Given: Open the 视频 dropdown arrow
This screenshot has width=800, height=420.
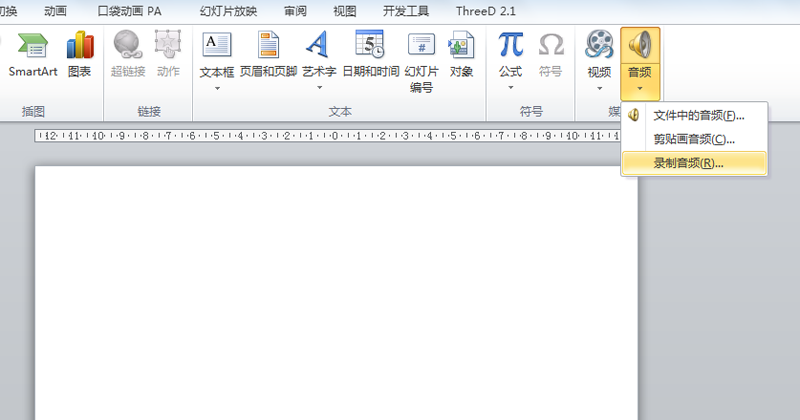Looking at the screenshot, I should (x=599, y=88).
